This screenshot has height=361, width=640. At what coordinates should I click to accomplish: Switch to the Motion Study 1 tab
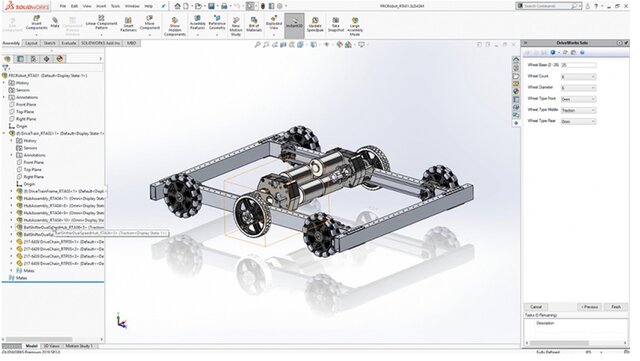tap(79, 346)
